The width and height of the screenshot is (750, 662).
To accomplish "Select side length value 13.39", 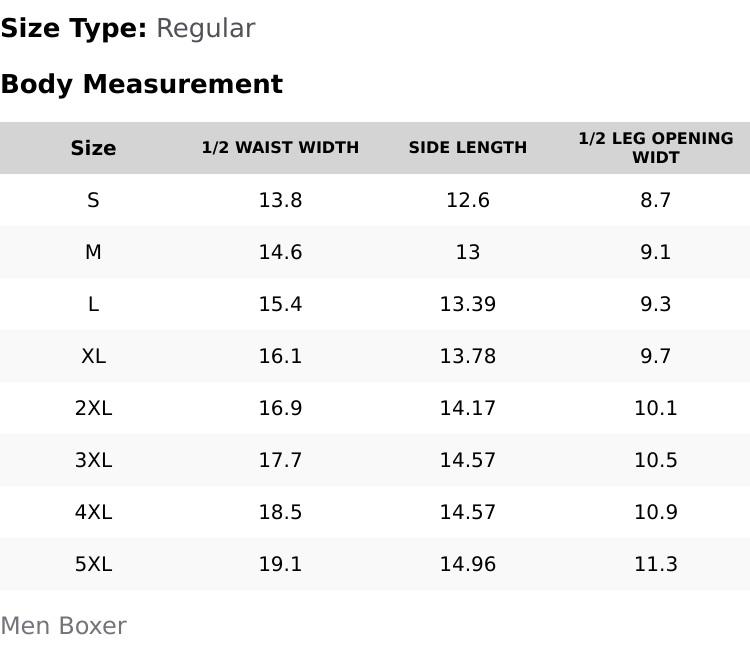I will click(x=467, y=304).
